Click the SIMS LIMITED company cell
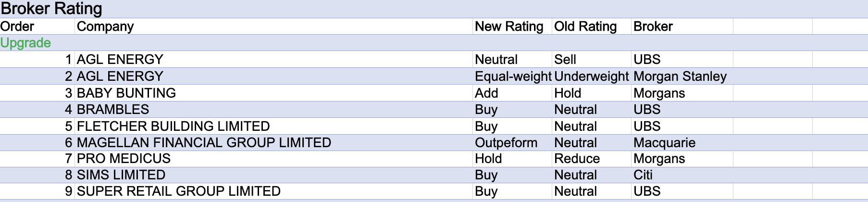Screen dimensions: 868x202 121,175
